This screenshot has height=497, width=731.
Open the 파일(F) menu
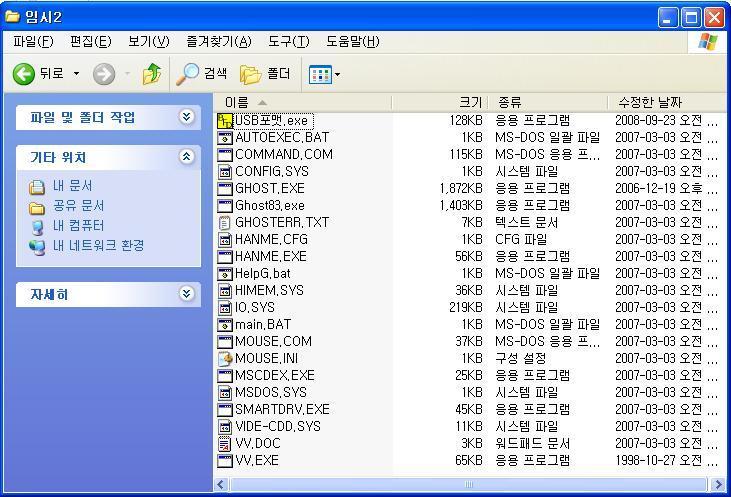[33, 41]
